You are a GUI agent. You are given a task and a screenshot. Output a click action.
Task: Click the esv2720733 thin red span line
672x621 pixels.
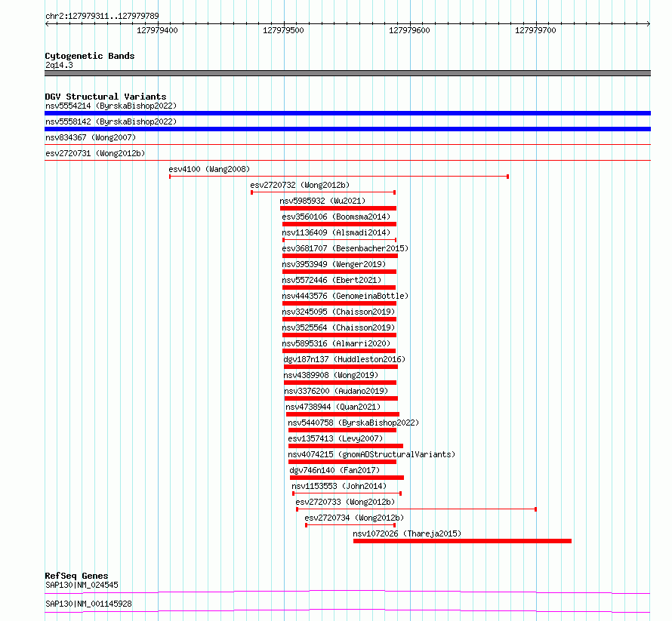[x=417, y=509]
